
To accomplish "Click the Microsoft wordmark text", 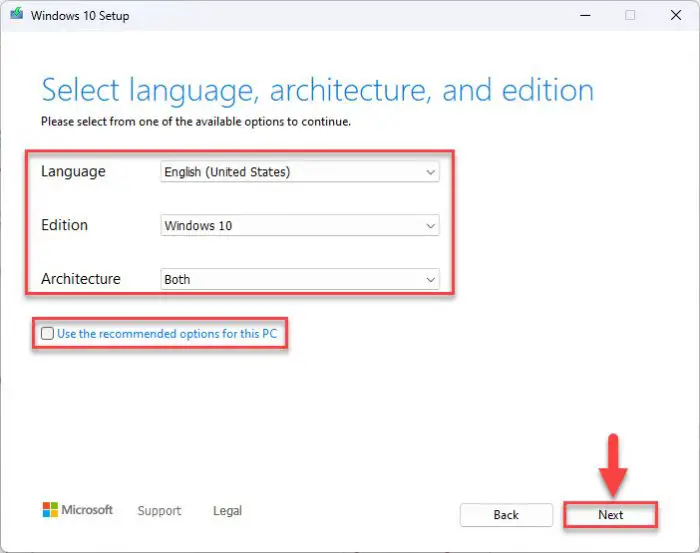I will tap(87, 510).
